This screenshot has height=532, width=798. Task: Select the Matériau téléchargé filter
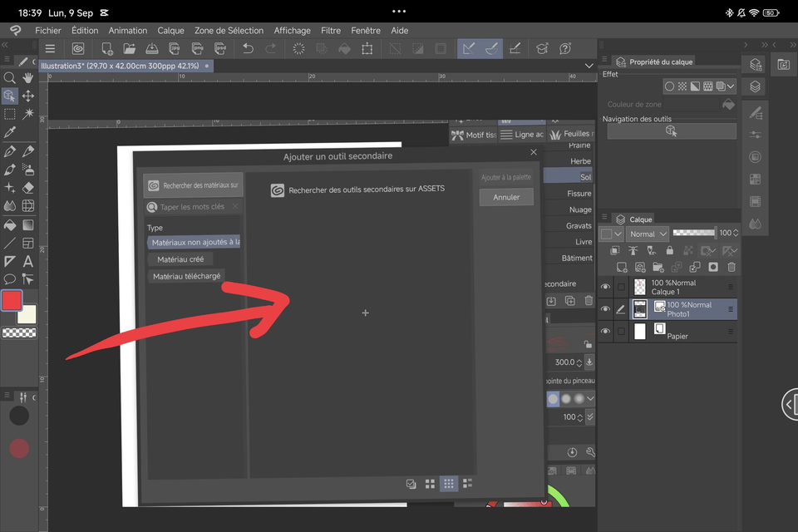click(x=187, y=276)
